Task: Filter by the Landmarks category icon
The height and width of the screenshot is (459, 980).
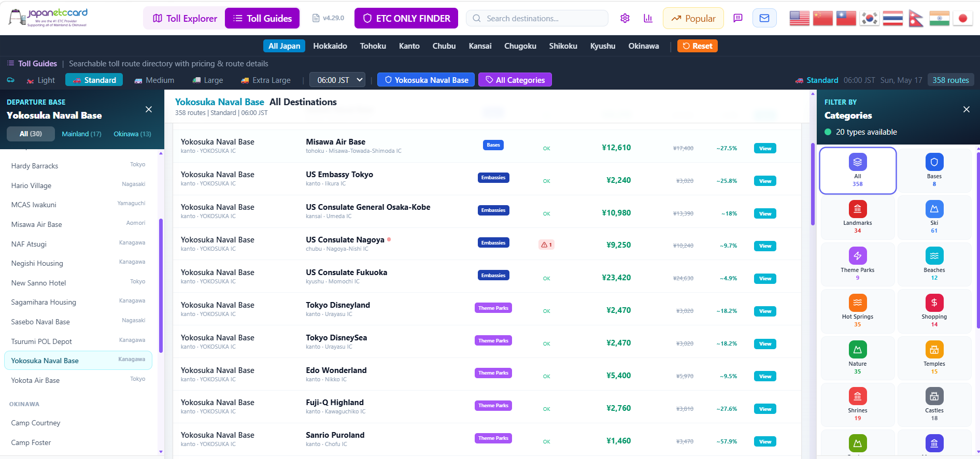Action: [x=858, y=209]
